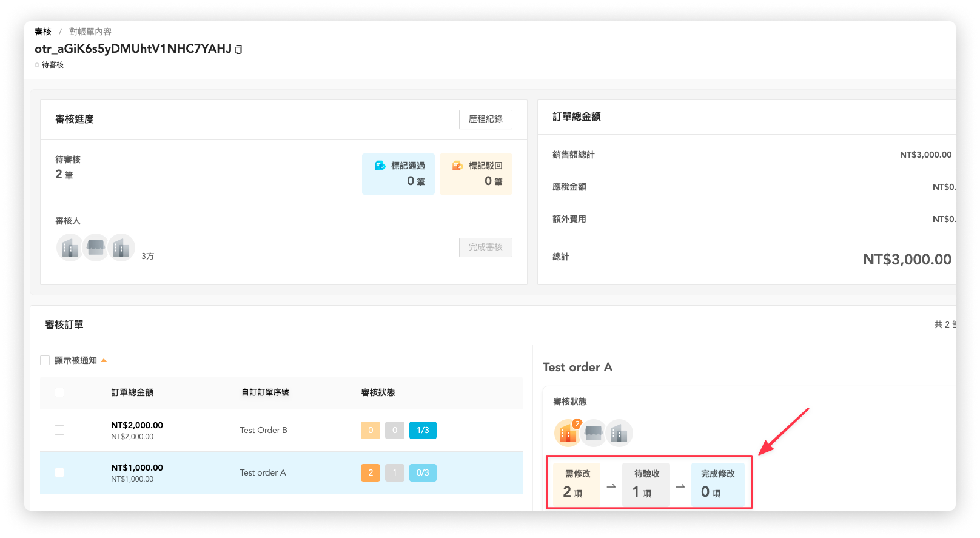Go to 審核 breadcrumb link

click(43, 32)
